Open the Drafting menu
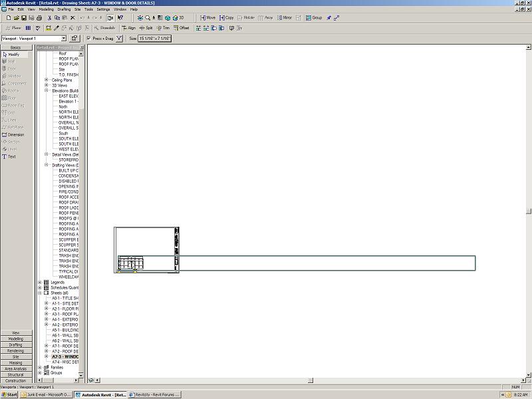 point(65,9)
